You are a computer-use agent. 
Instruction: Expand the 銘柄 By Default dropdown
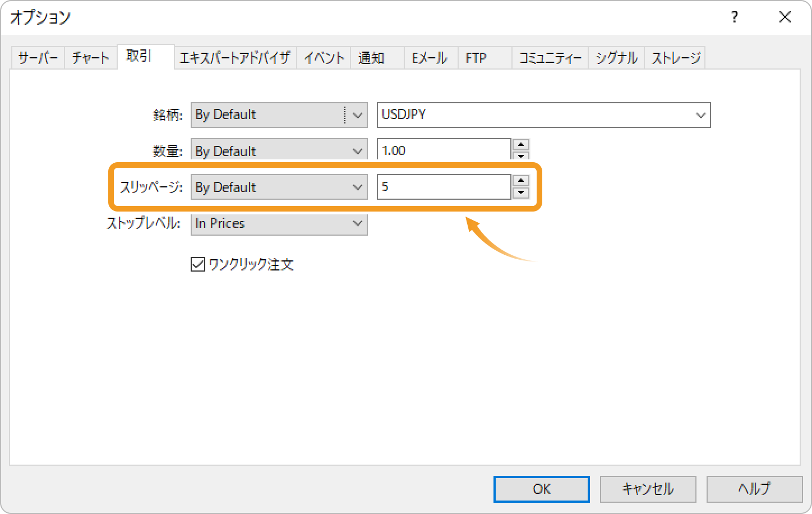click(279, 115)
